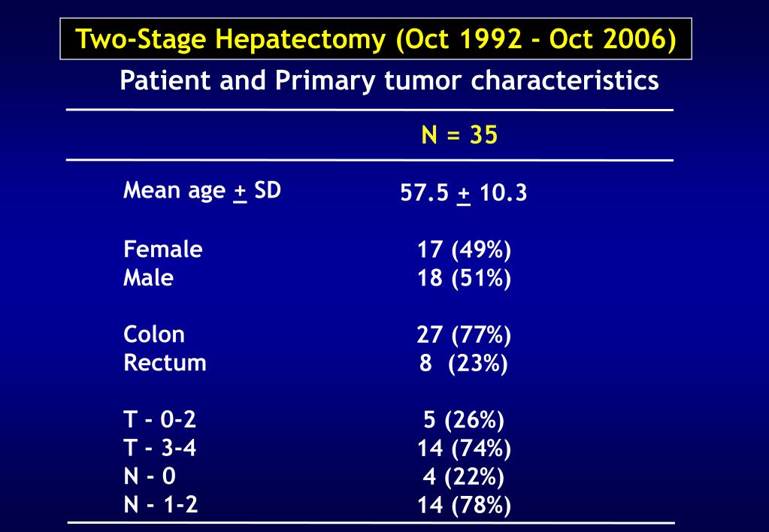This screenshot has width=769, height=532.
Task: Click the 4 (22%) value
Action: (464, 478)
